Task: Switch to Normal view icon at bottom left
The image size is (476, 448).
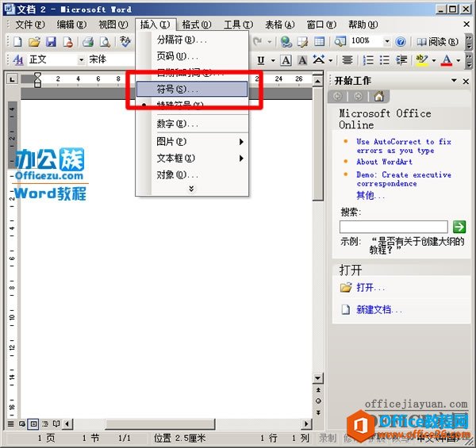Action: pyautogui.click(x=10, y=423)
